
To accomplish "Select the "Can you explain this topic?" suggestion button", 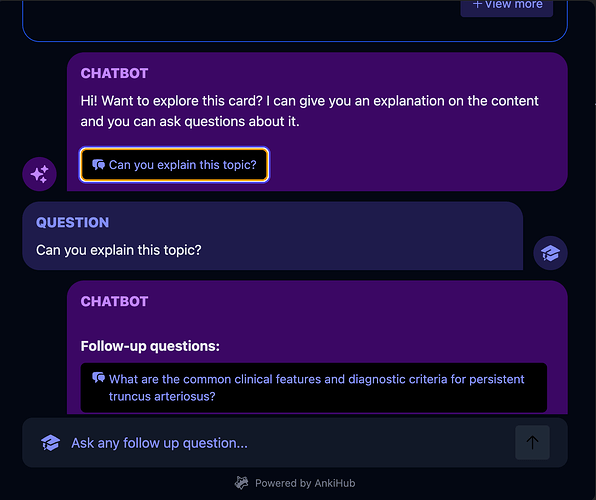I will (x=174, y=165).
